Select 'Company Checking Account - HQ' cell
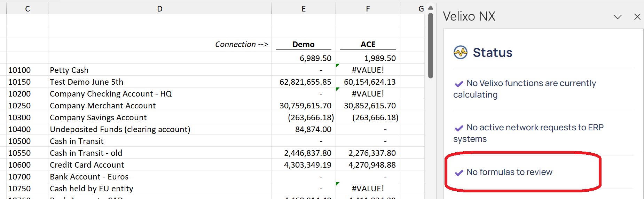The height and width of the screenshot is (199, 644). 160,93
